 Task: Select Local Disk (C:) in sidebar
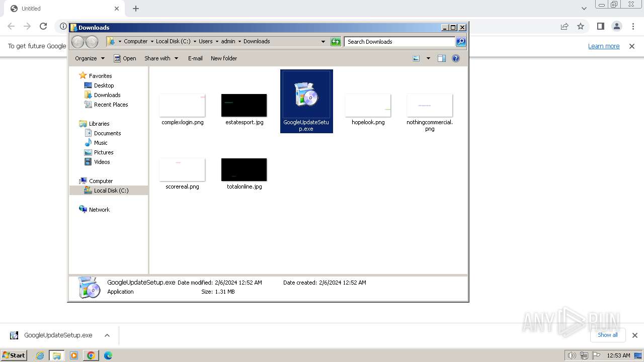click(x=109, y=191)
